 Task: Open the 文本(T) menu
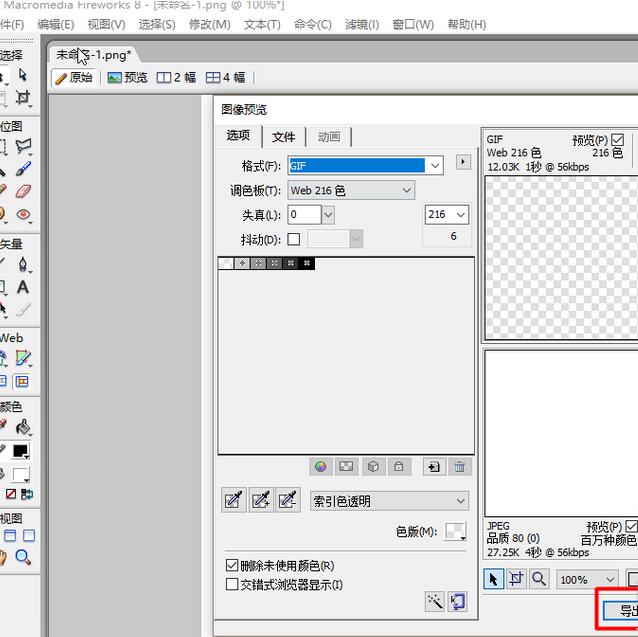tap(262, 24)
